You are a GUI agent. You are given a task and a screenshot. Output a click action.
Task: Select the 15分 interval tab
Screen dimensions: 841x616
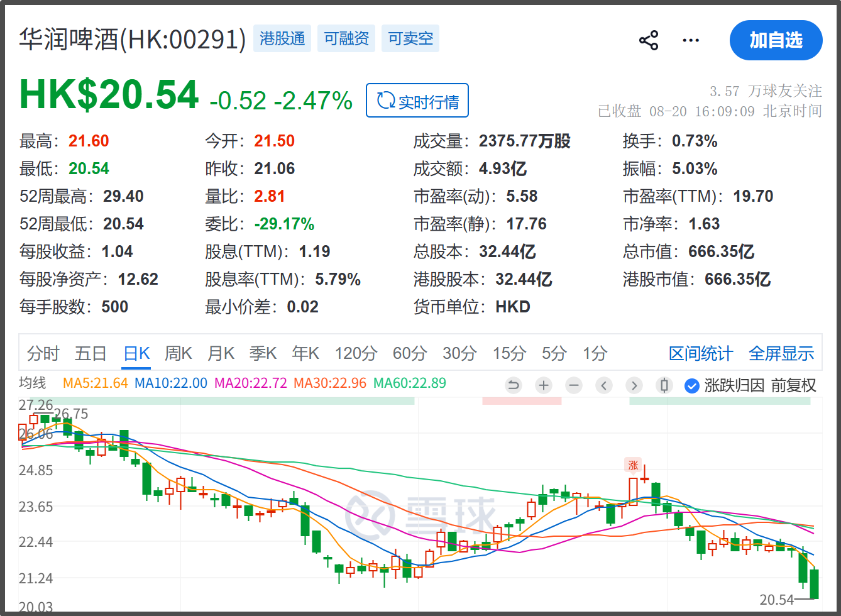509,354
